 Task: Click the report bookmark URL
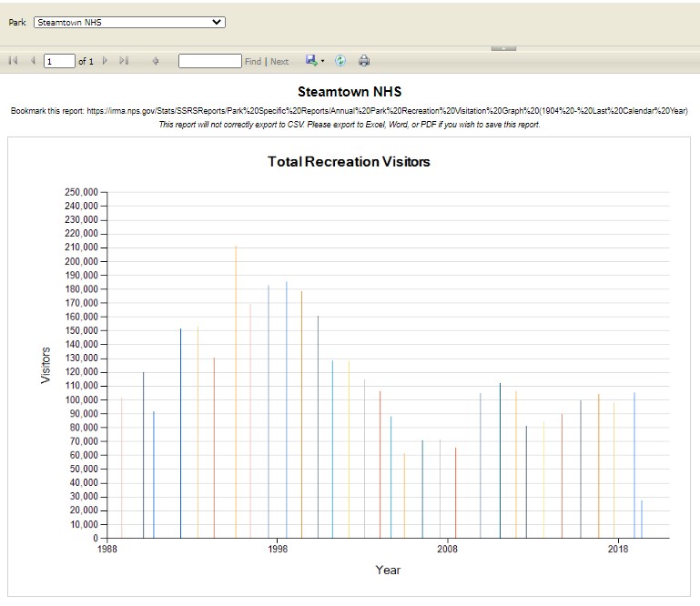coord(387,111)
